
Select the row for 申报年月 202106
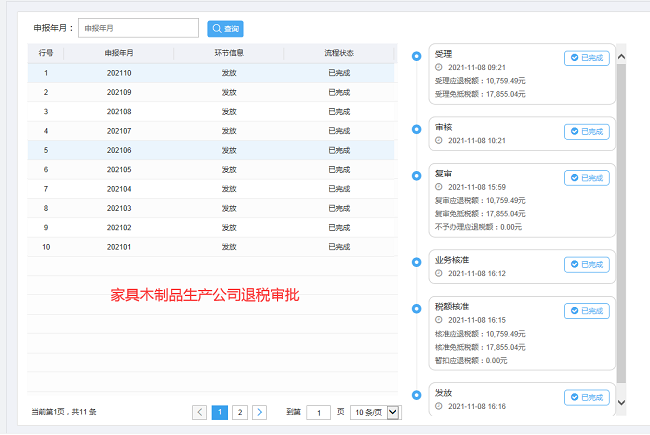(x=211, y=150)
